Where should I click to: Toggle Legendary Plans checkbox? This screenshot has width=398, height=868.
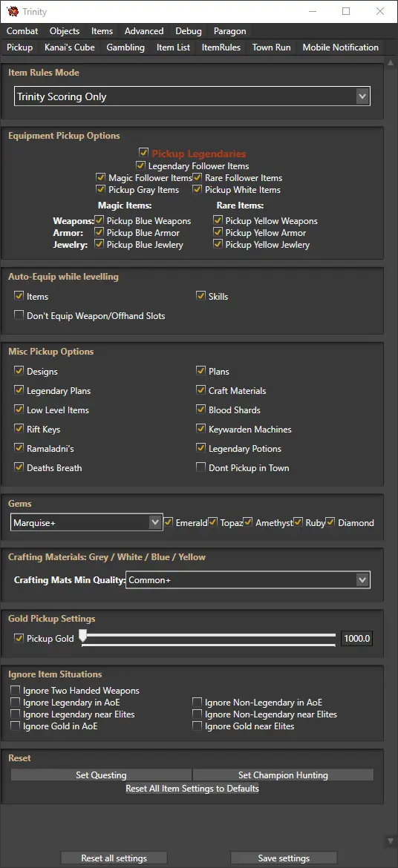(19, 390)
